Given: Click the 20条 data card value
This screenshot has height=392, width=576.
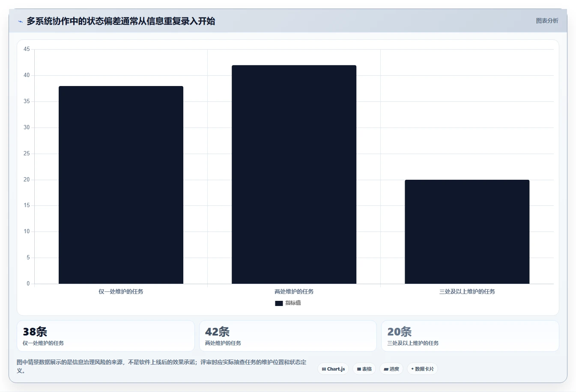Looking at the screenshot, I should click(399, 332).
